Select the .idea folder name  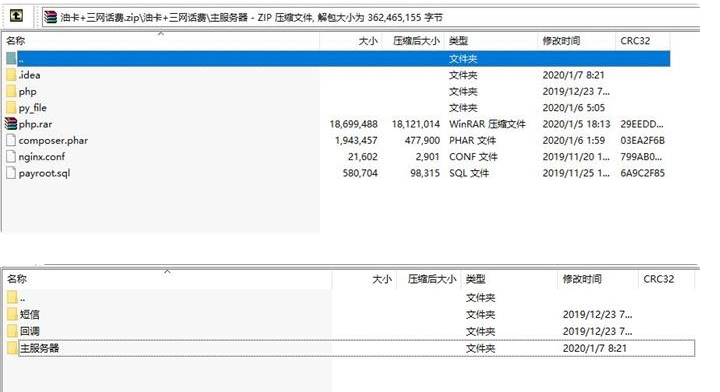click(29, 75)
